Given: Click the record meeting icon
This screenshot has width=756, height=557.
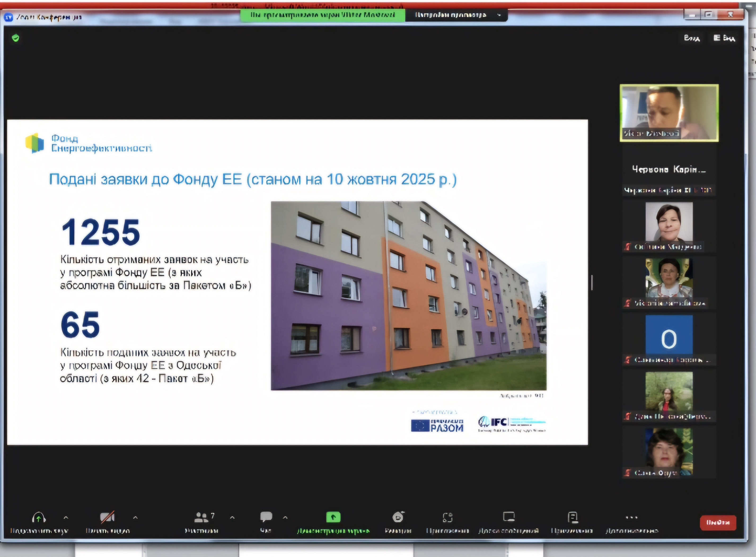Looking at the screenshot, I should (x=398, y=517).
